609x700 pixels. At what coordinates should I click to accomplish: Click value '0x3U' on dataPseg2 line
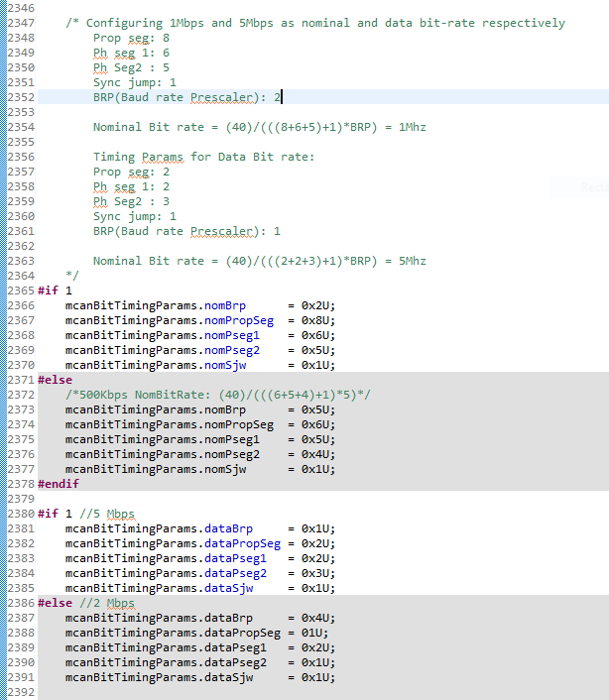pyautogui.click(x=314, y=574)
